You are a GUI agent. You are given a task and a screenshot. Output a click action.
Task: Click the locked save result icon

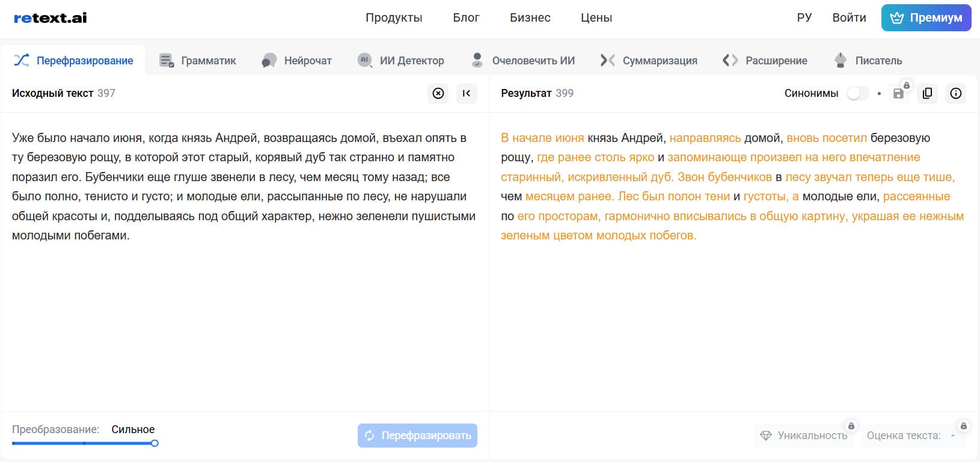point(899,93)
